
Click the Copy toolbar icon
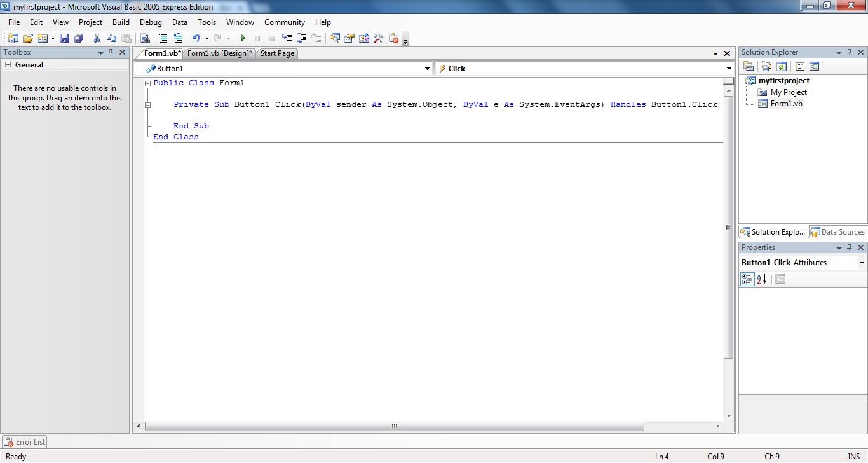point(112,38)
